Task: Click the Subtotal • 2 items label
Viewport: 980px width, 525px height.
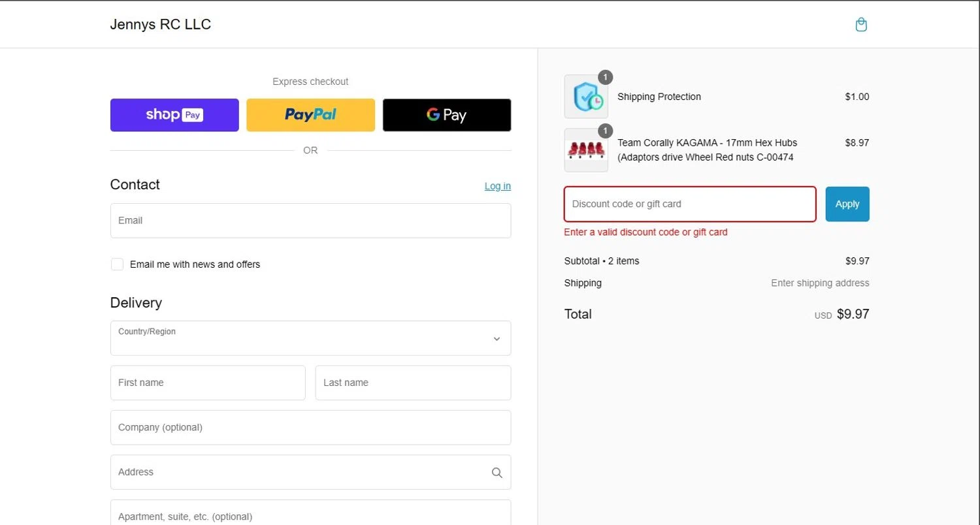Action: coord(602,261)
